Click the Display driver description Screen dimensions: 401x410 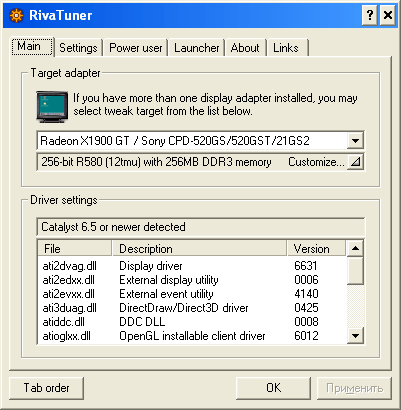tap(151, 266)
